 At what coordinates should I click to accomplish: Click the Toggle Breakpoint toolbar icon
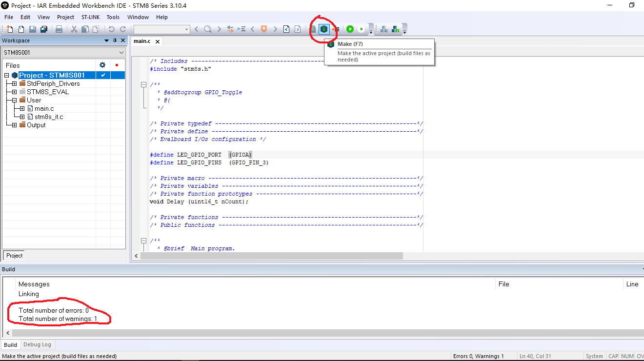[x=336, y=29]
